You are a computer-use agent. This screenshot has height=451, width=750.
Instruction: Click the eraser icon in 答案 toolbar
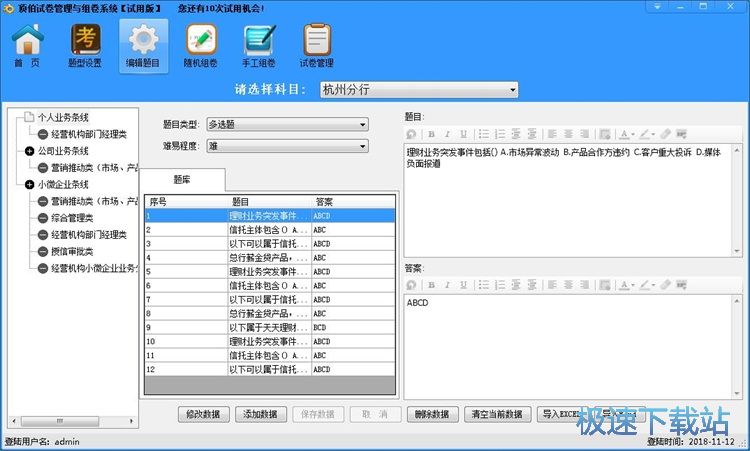[665, 285]
